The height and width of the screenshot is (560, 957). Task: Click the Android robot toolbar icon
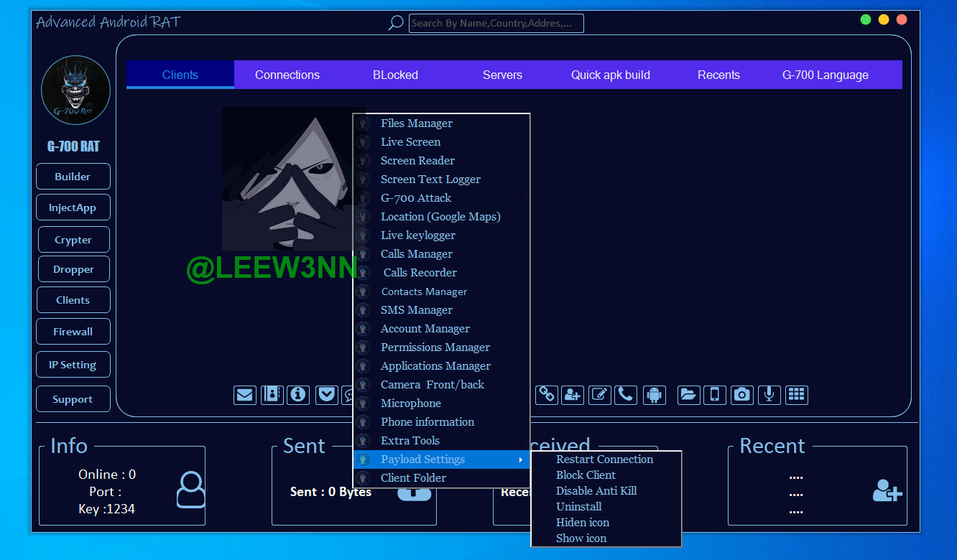point(653,394)
